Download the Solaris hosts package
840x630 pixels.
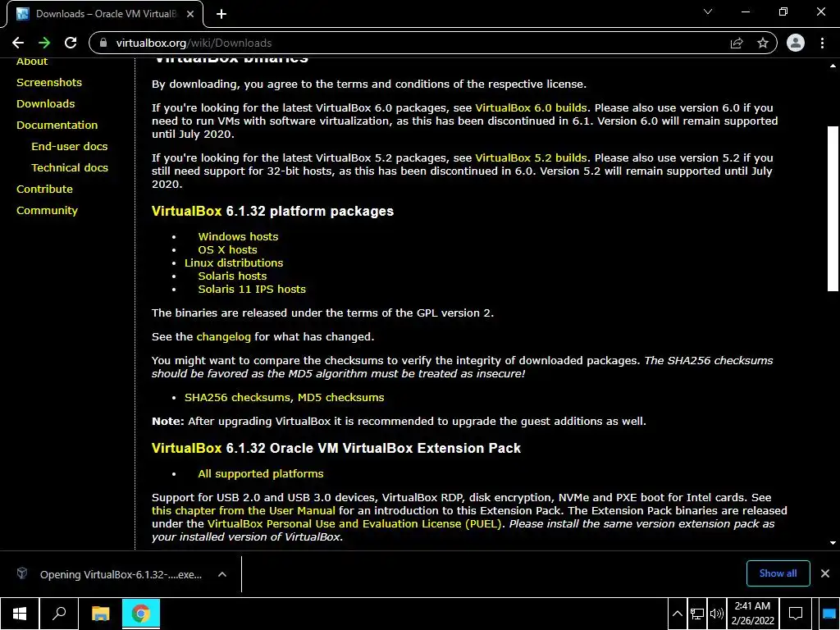[x=232, y=276]
